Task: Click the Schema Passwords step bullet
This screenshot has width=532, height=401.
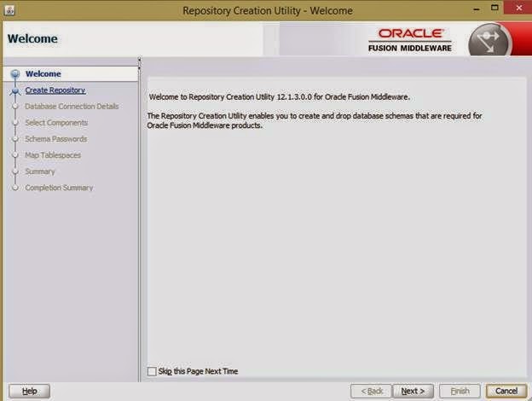Action: click(15, 139)
